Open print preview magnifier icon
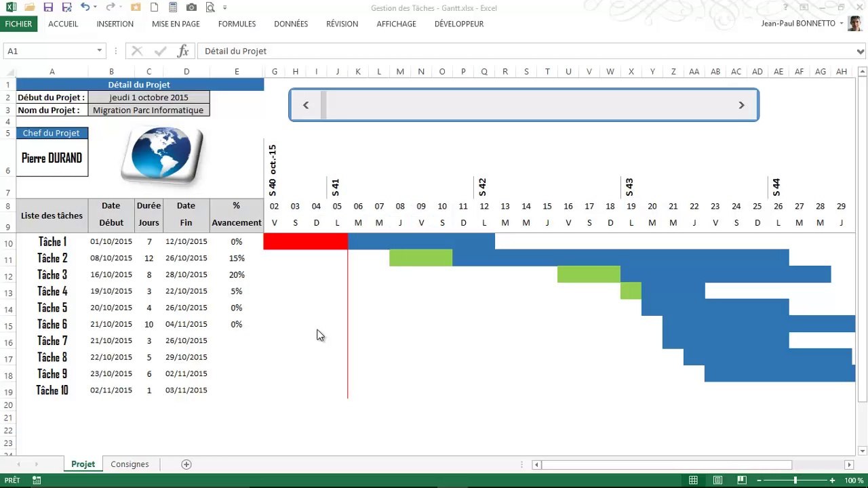Image resolution: width=868 pixels, height=488 pixels. (x=210, y=7)
